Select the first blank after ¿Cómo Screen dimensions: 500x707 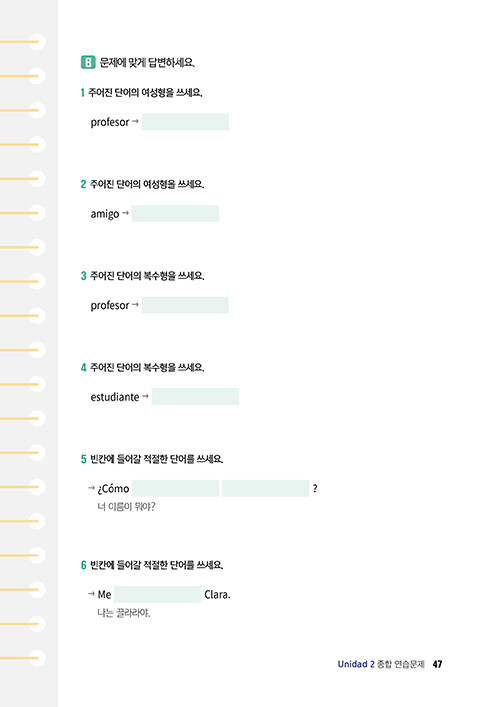point(175,488)
